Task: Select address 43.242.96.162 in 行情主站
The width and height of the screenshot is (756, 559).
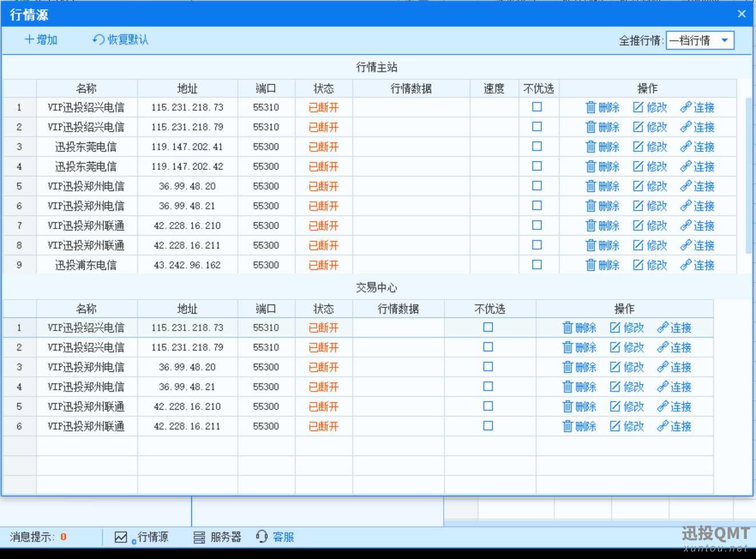Action: [187, 265]
